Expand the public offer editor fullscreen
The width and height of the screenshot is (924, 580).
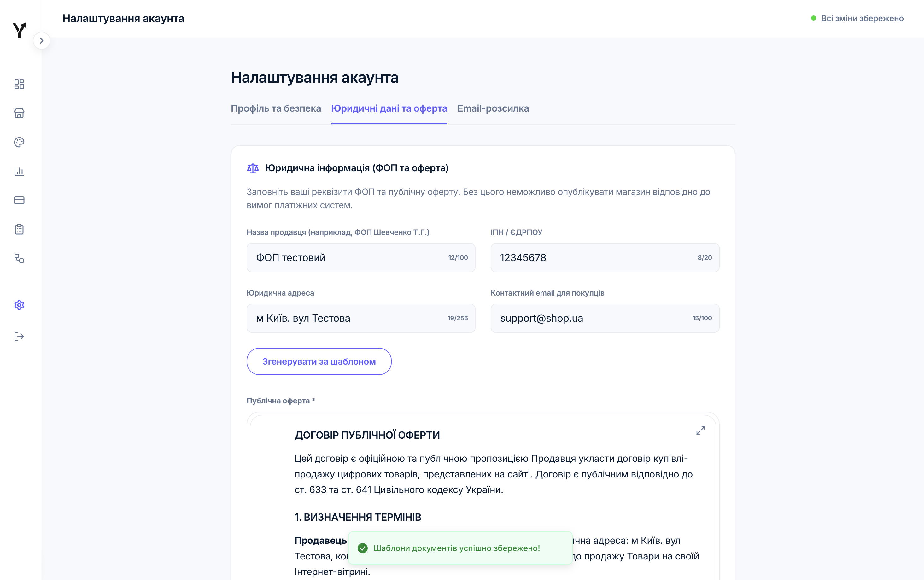point(700,431)
